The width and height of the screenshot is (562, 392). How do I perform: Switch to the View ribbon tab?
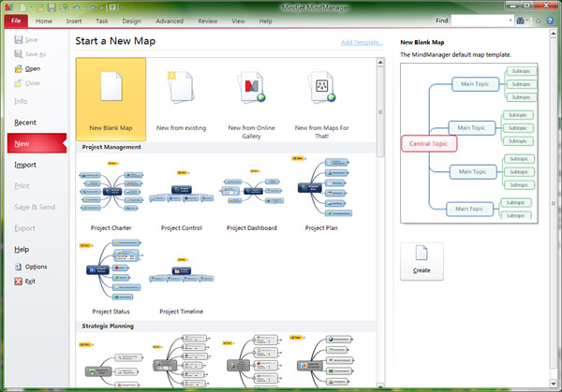tap(238, 22)
